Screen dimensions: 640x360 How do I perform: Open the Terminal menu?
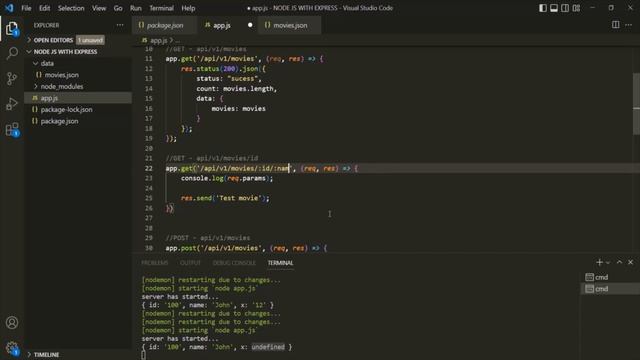(161, 8)
